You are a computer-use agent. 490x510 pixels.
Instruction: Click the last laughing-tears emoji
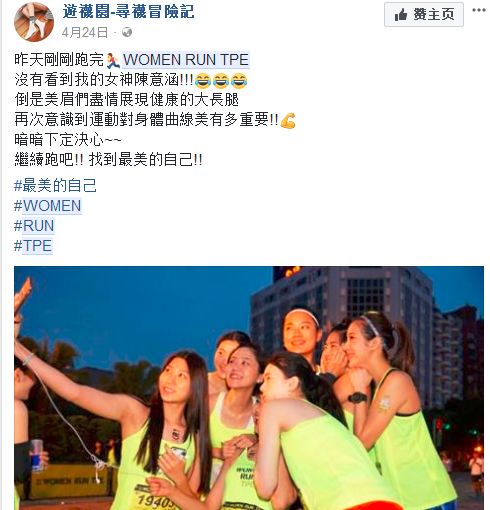(239, 81)
